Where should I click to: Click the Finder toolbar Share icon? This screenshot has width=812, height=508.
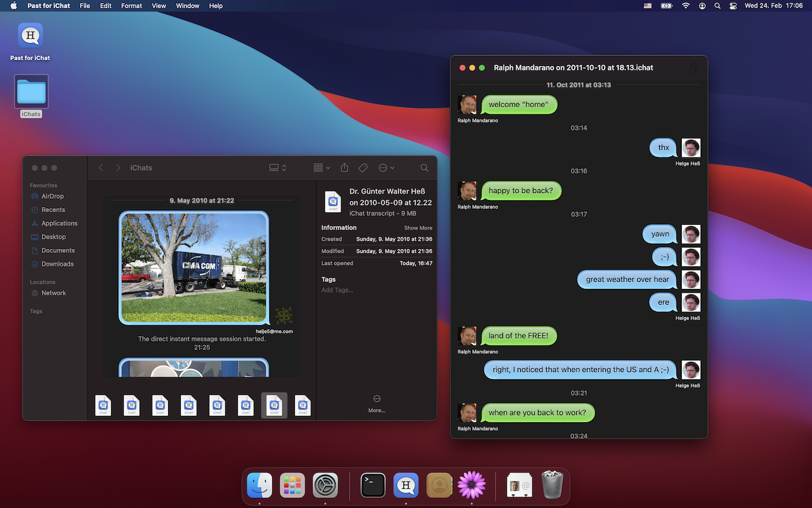click(344, 168)
